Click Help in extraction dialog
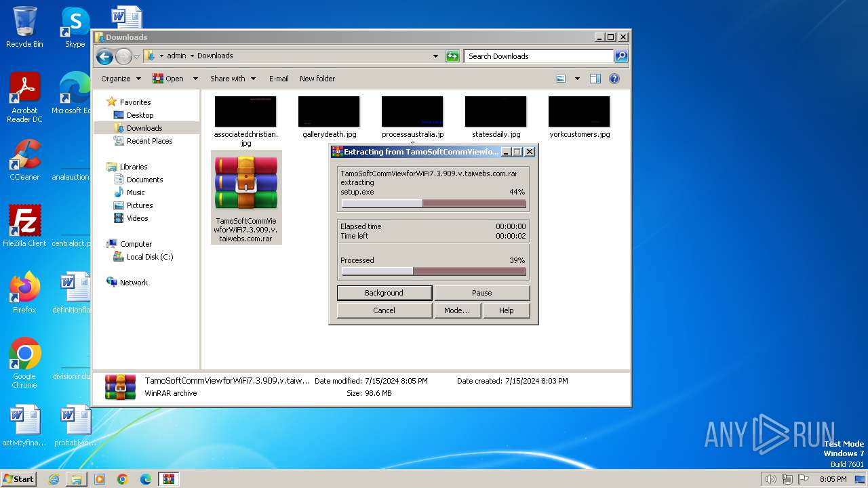868x488 pixels. point(506,310)
